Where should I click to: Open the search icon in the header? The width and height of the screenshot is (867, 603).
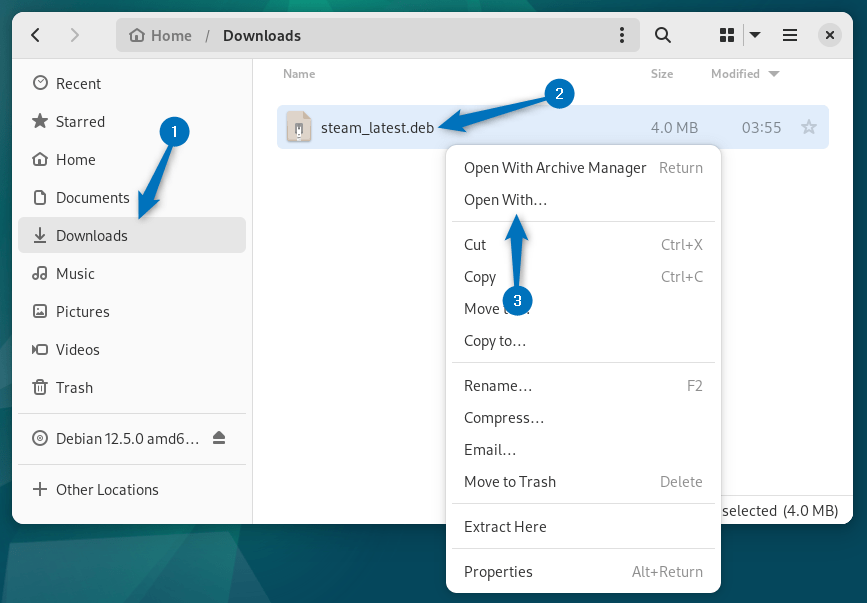click(x=662, y=35)
